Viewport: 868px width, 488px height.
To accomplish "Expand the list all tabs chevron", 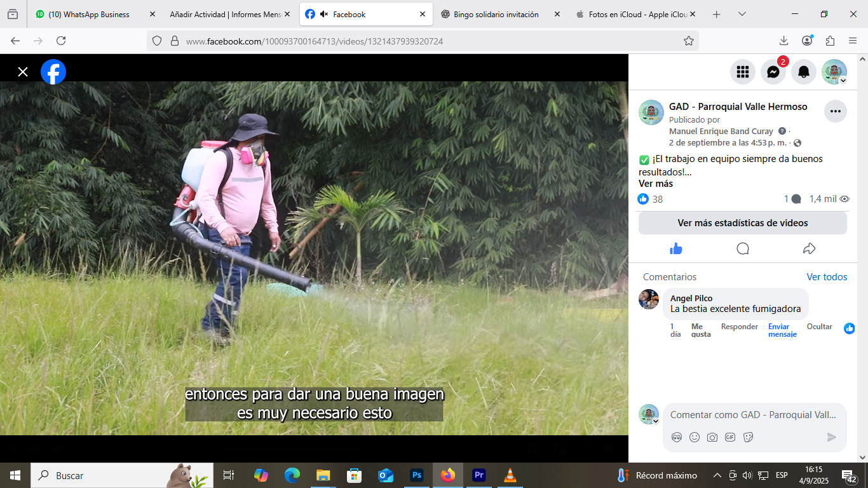I will pos(742,14).
